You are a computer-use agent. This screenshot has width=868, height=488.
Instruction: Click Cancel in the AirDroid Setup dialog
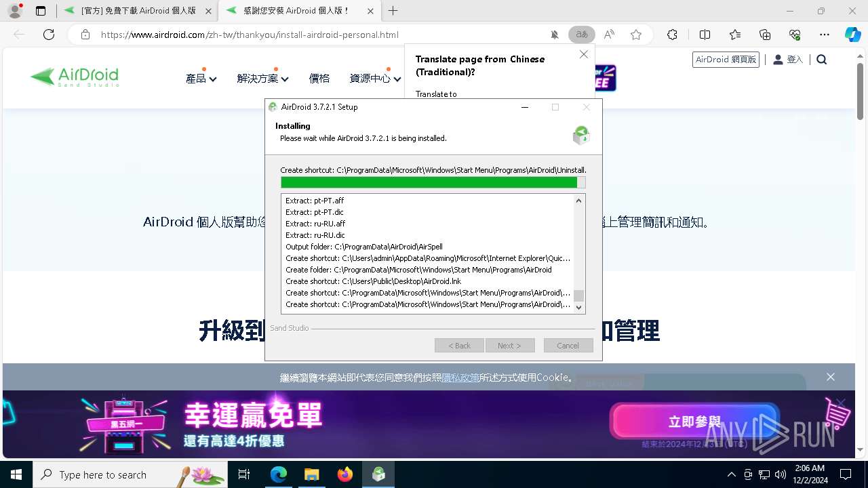point(568,346)
